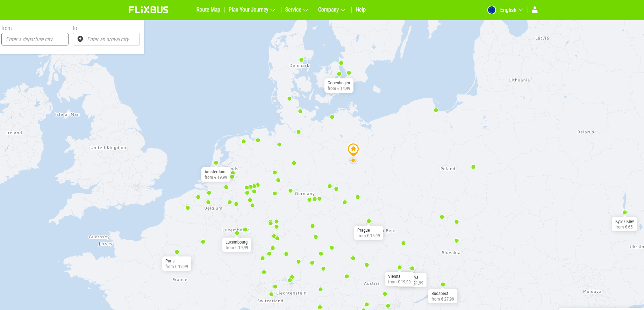The height and width of the screenshot is (310, 644).
Task: Click the green city dot east of Poland label
Action: click(473, 167)
